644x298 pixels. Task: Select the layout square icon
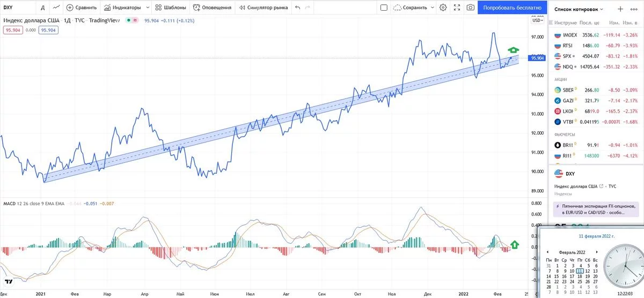pos(384,8)
